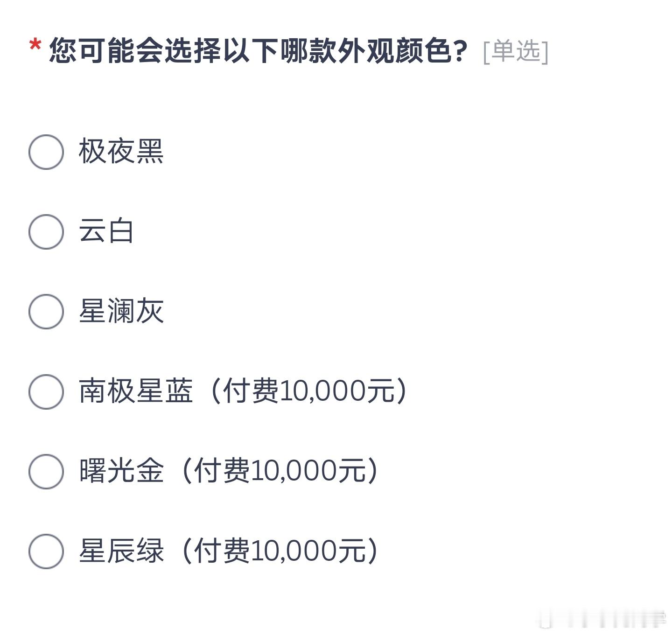Click the 曙光金 color name text
The height and width of the screenshot is (635, 672).
point(121,471)
